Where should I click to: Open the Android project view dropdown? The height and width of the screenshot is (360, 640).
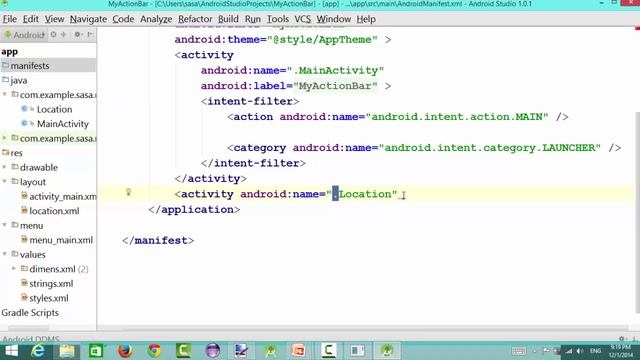24,35
